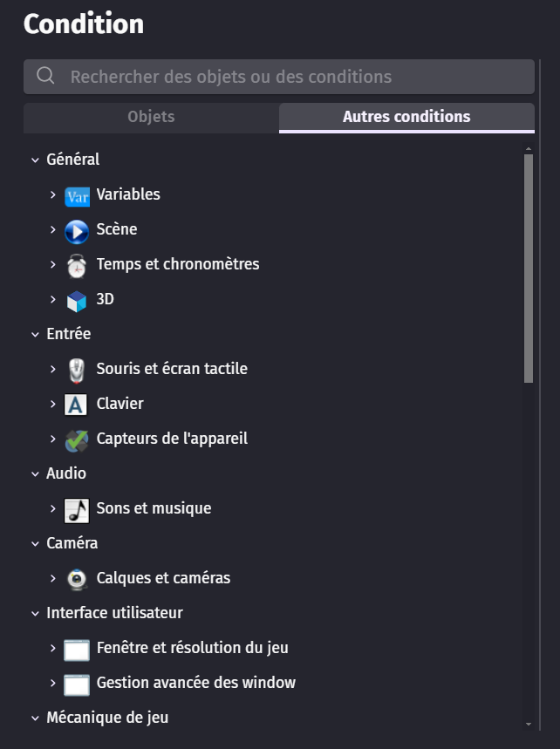Click the Capteurs de l'appareil icon

(x=77, y=439)
